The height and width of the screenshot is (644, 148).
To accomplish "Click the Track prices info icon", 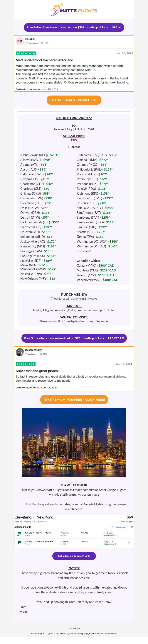I will click(x=127, y=527).
